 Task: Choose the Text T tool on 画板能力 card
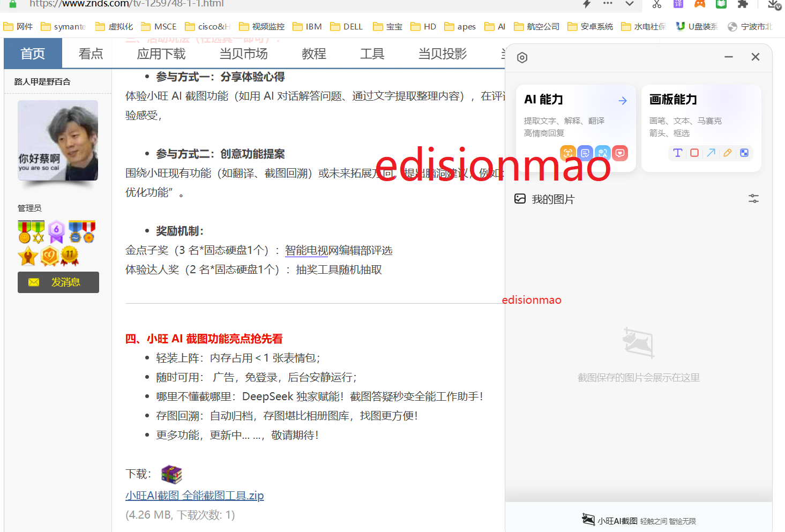(x=677, y=153)
